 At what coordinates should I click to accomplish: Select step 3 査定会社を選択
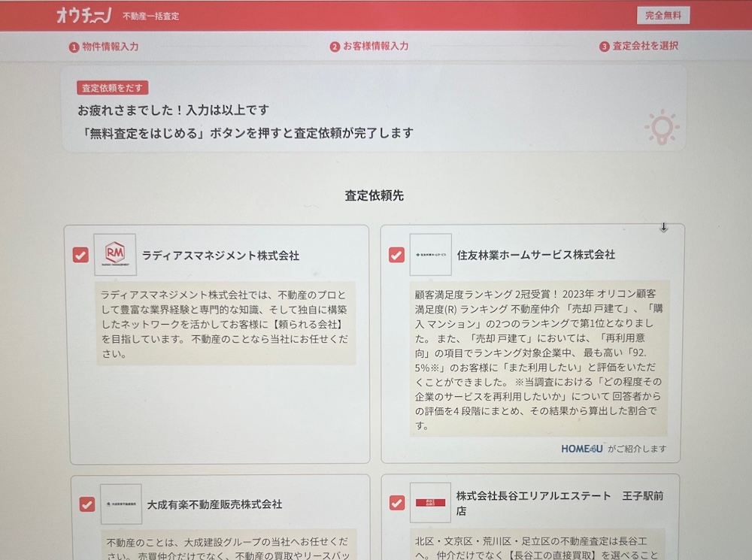pyautogui.click(x=638, y=46)
